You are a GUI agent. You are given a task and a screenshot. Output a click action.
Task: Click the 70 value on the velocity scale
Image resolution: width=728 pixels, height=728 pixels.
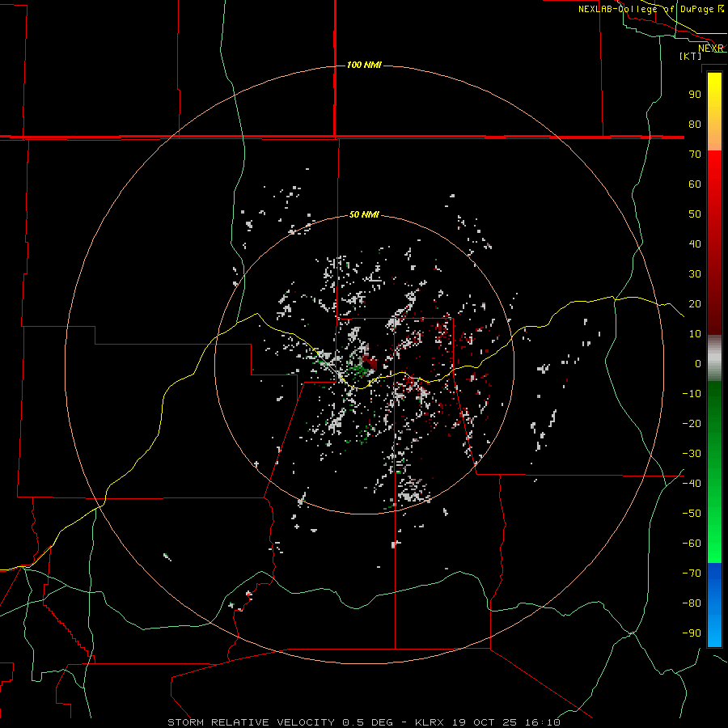point(695,154)
